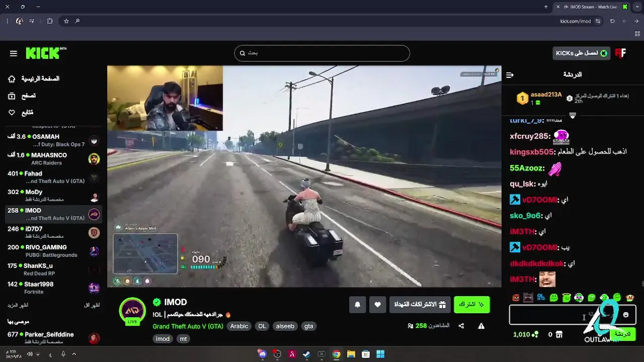Image resolution: width=644 pixels, height=362 pixels.
Task: Open Fahad channel in sidebar
Action: [x=53, y=177]
